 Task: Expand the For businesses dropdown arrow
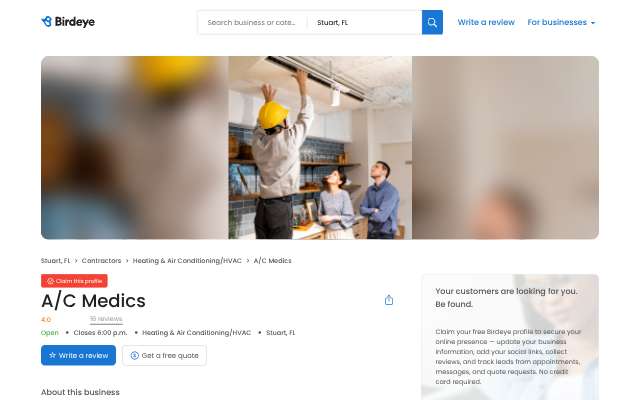tap(593, 23)
